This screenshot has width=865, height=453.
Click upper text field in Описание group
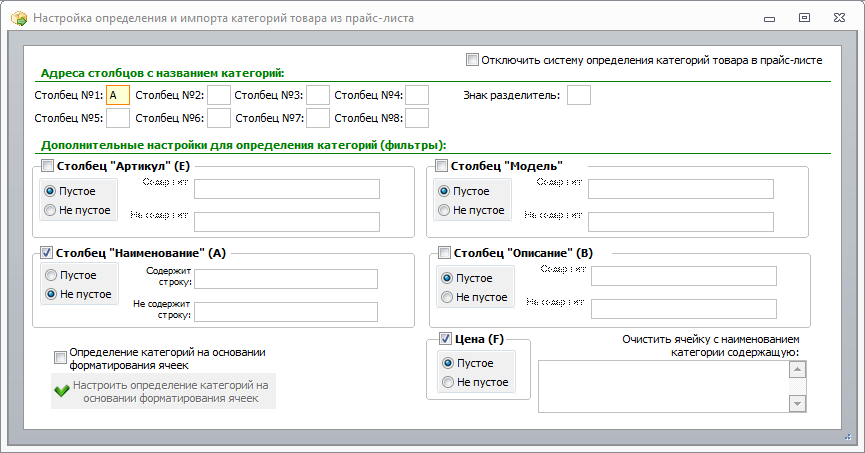(684, 276)
